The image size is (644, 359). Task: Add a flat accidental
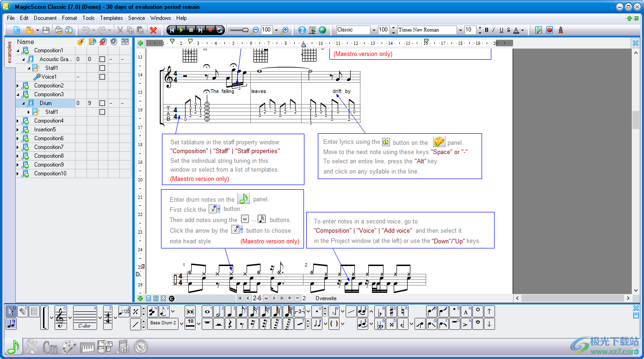[379, 311]
